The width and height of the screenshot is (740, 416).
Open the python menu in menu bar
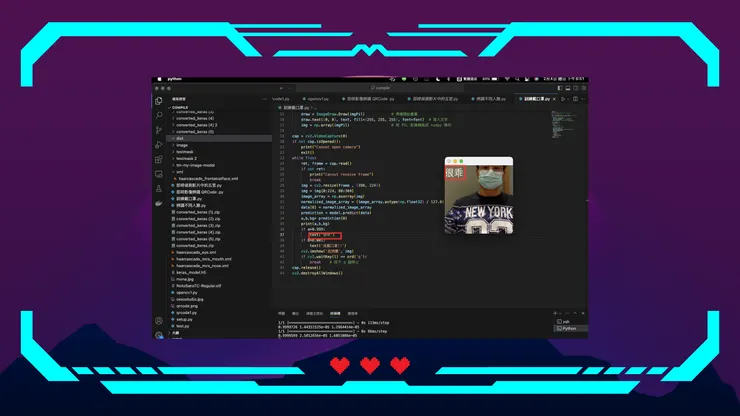coord(175,79)
